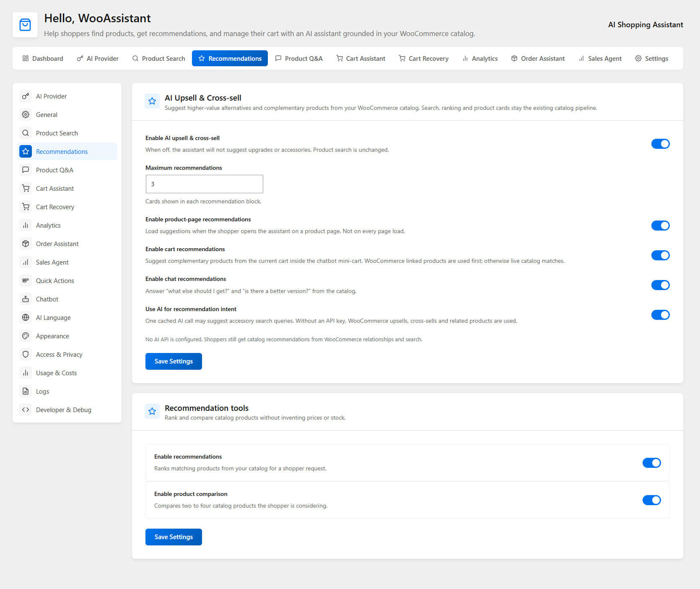
Task: Click the gear icon beside sidebar General
Action: pyautogui.click(x=26, y=114)
